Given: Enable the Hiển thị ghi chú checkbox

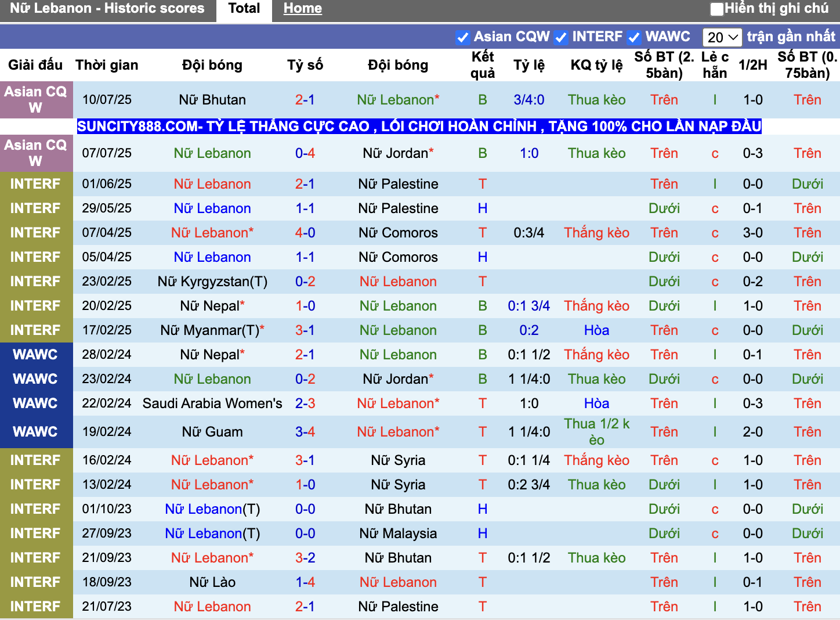Looking at the screenshot, I should click(717, 9).
